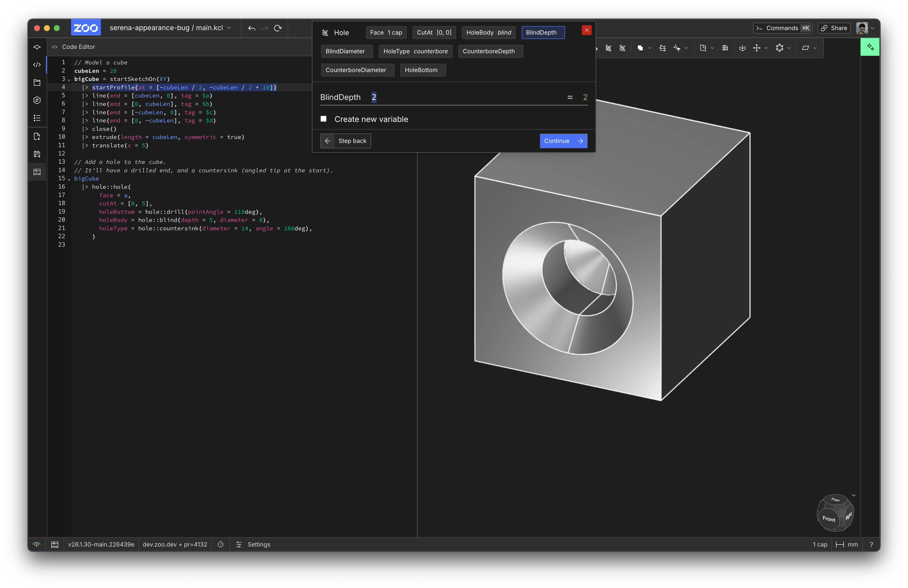Screen dimensions: 908x588
Task: Click the undo arrow icon
Action: click(251, 28)
